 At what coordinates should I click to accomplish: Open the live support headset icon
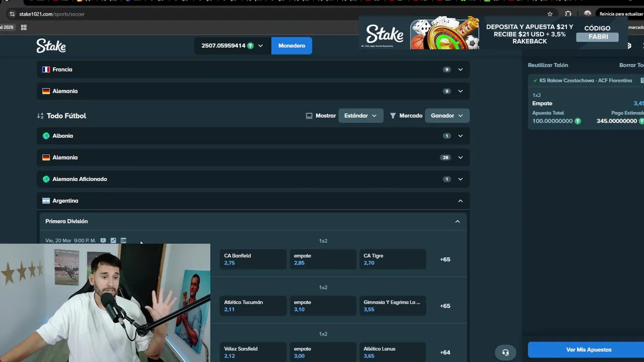click(x=505, y=352)
